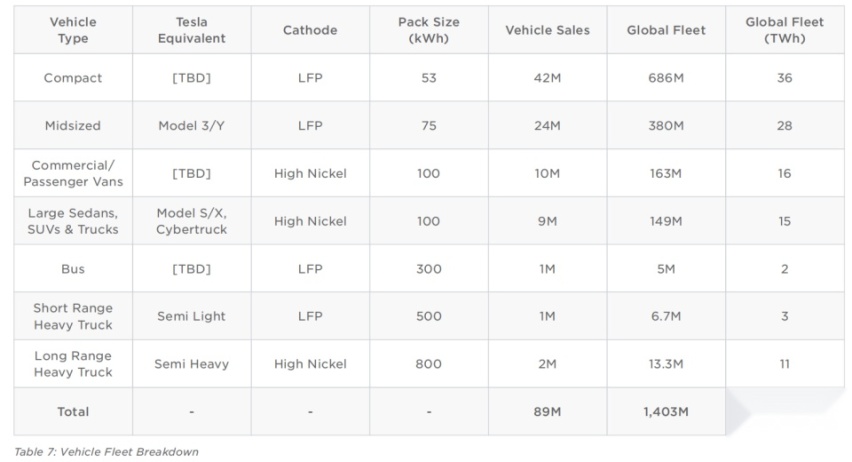This screenshot has width=852, height=462.
Task: Select the Tesla Equivalent header cell
Action: 191,30
